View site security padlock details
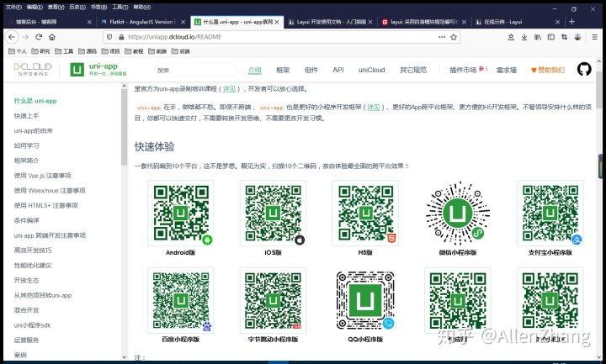 121,37
